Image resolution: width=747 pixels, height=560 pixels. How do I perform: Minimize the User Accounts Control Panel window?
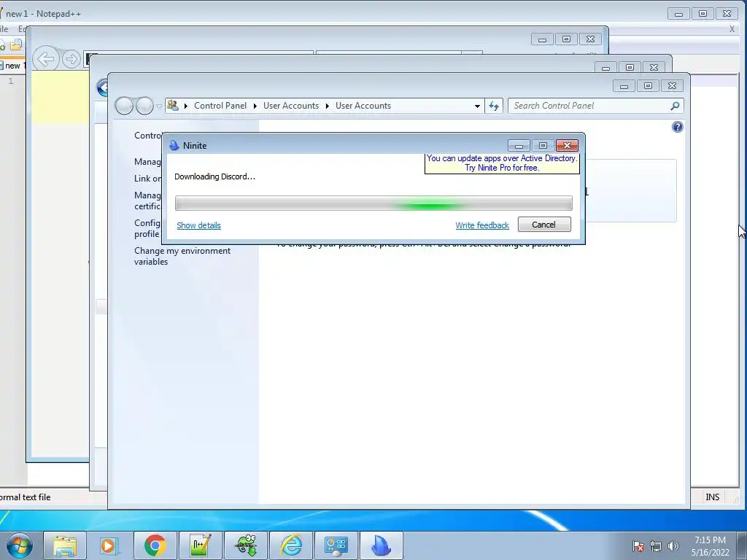(624, 86)
